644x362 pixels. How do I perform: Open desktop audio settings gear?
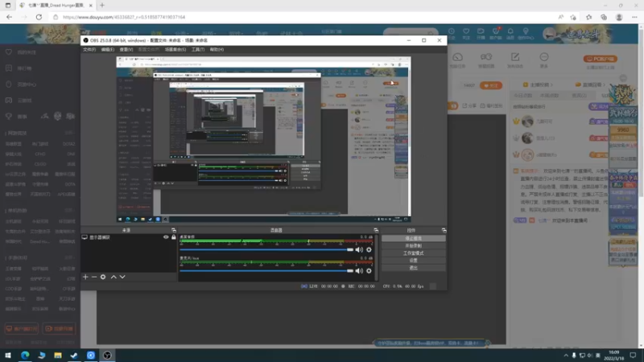click(369, 249)
